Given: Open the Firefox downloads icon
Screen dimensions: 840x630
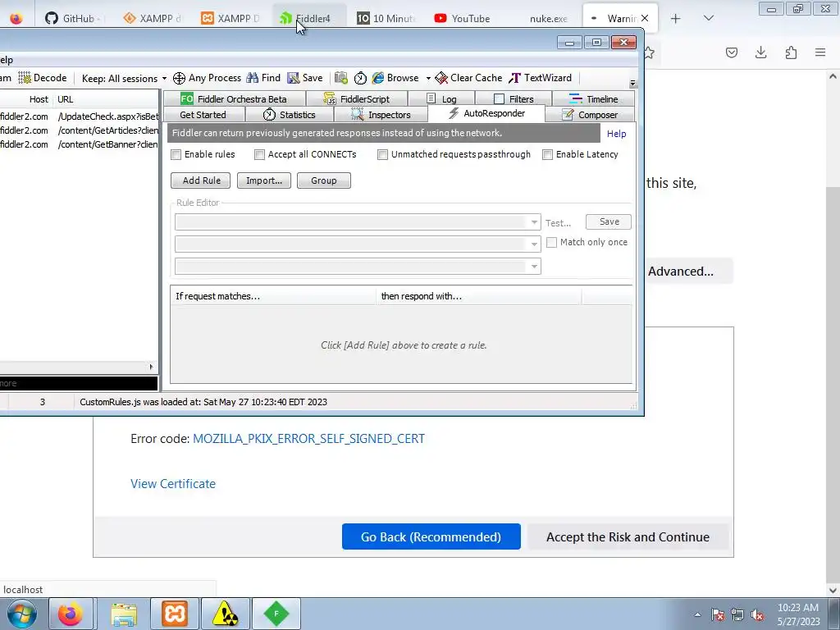Looking at the screenshot, I should (x=760, y=52).
